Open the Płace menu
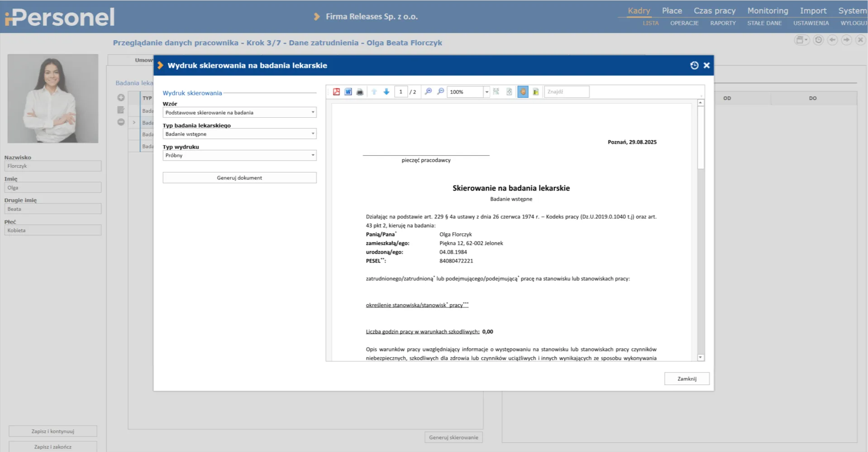This screenshot has width=868, height=452. [672, 11]
